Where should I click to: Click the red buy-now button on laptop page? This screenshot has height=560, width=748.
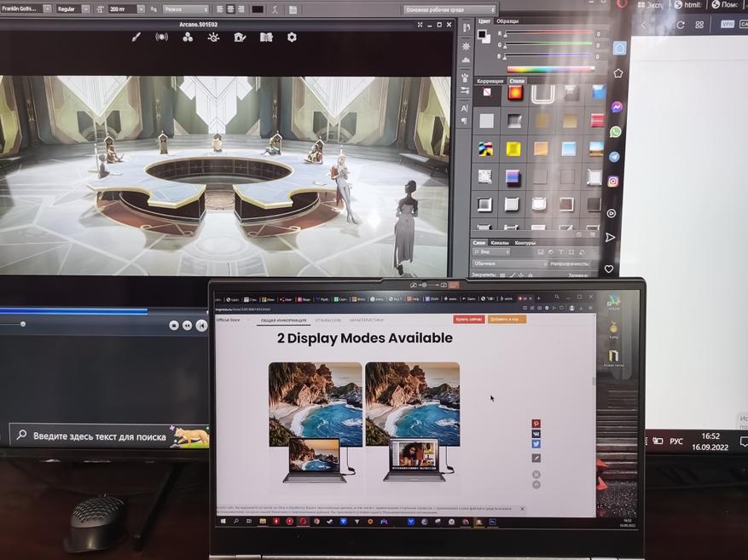coord(468,319)
